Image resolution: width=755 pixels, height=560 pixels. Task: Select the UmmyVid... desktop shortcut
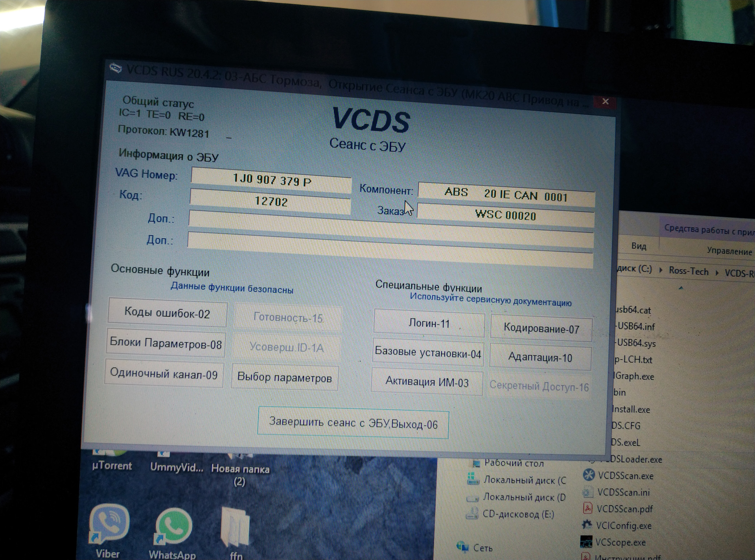tap(177, 462)
